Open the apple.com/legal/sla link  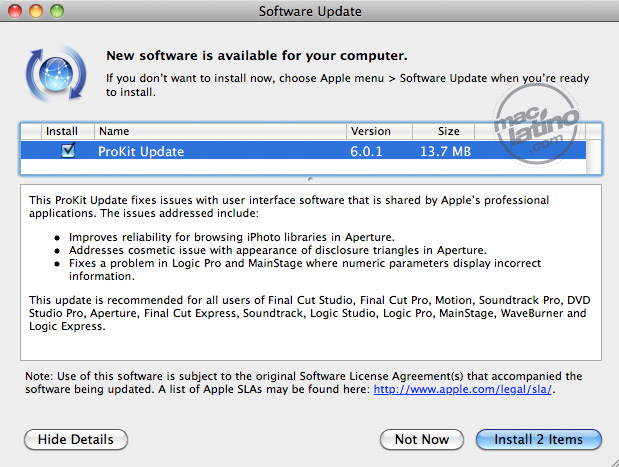point(462,389)
